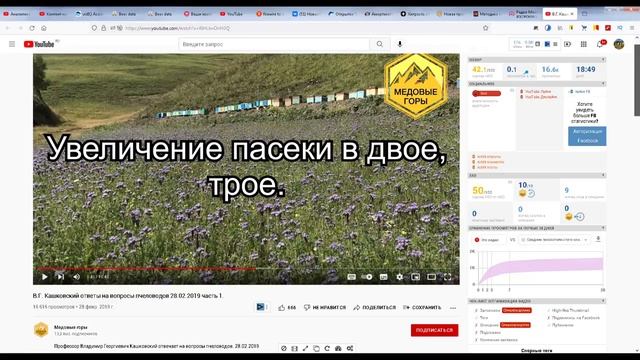640x360 pixels.
Task: Click the blue extension icon beside the like count
Action: click(x=260, y=307)
